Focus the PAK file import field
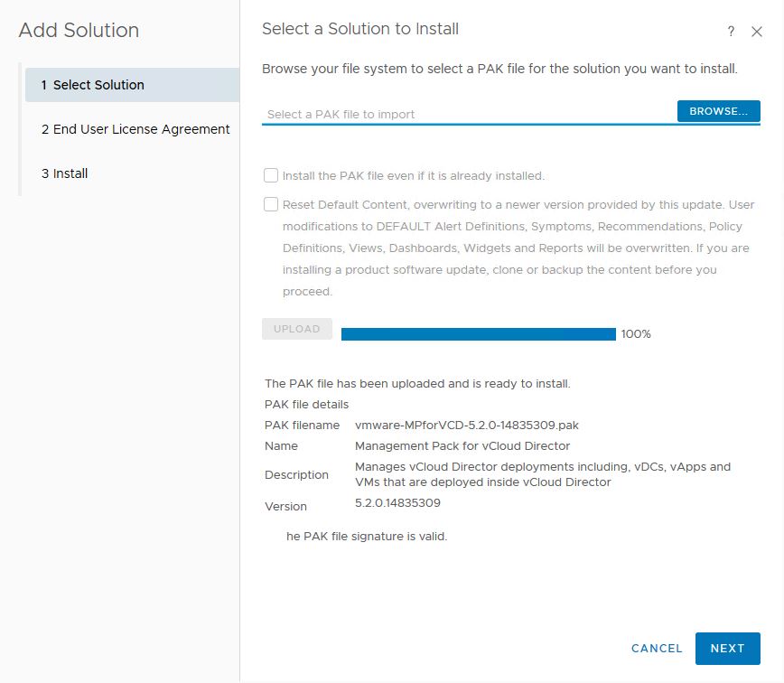 point(468,114)
